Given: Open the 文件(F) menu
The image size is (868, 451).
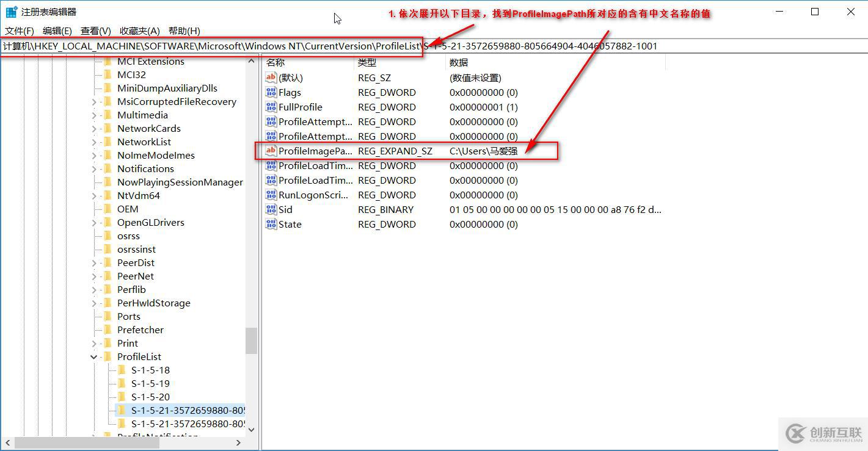Looking at the screenshot, I should coord(20,31).
